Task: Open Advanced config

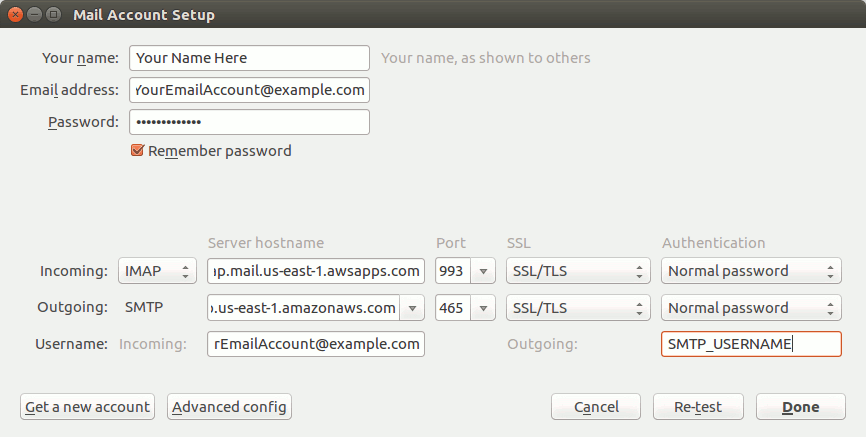Action: [x=229, y=407]
